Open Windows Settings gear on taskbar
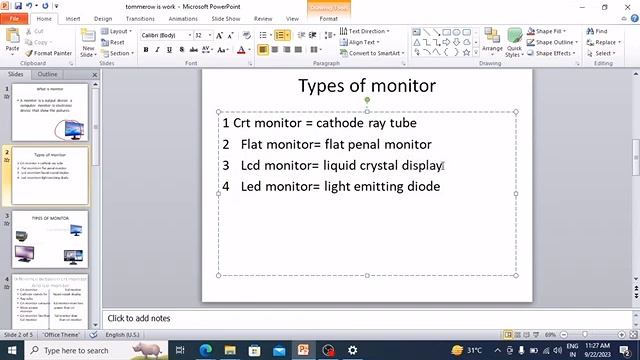The image size is (640, 360). [353, 350]
